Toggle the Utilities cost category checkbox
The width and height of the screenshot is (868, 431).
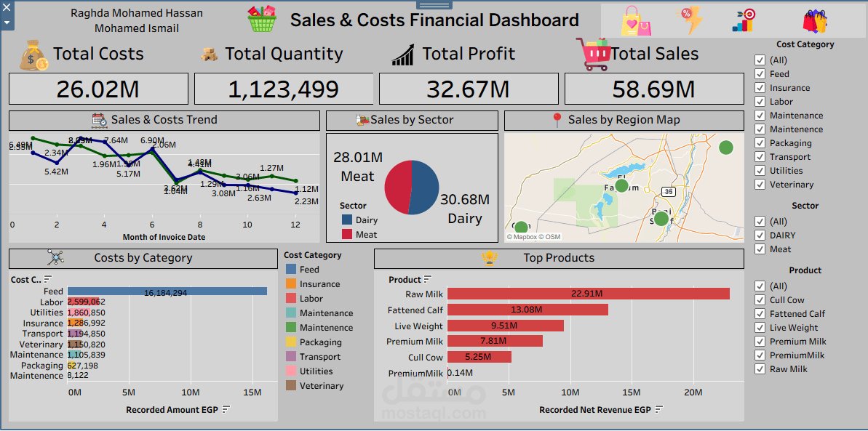(760, 171)
